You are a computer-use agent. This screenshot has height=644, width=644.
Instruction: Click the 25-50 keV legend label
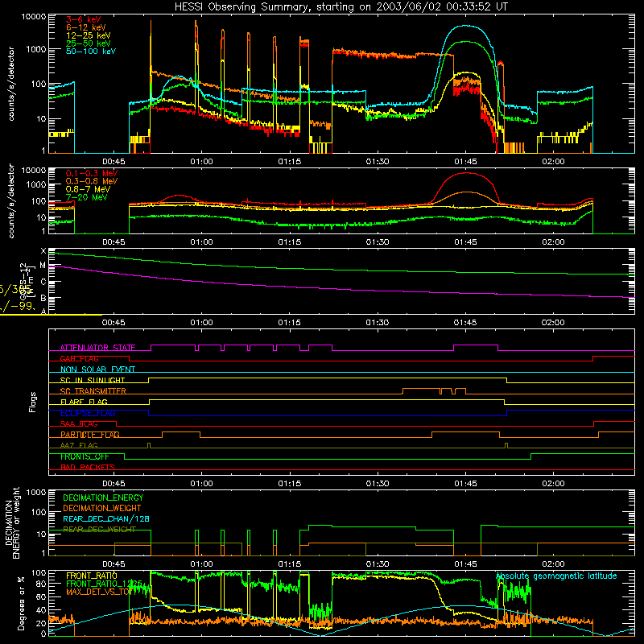[89, 43]
